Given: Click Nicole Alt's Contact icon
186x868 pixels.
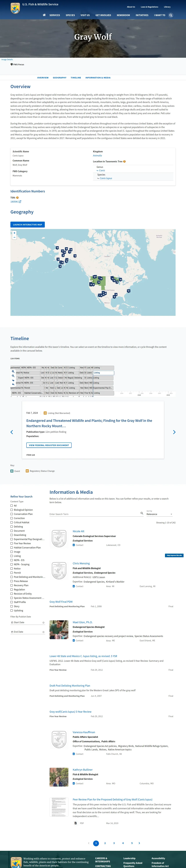Looking at the screenshot, I should 74,545.
